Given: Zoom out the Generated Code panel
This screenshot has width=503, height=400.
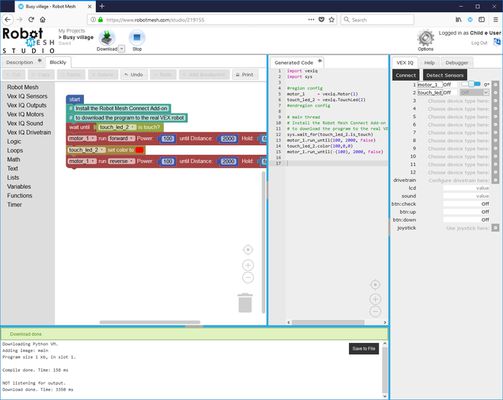Looking at the screenshot, I should (x=375, y=311).
